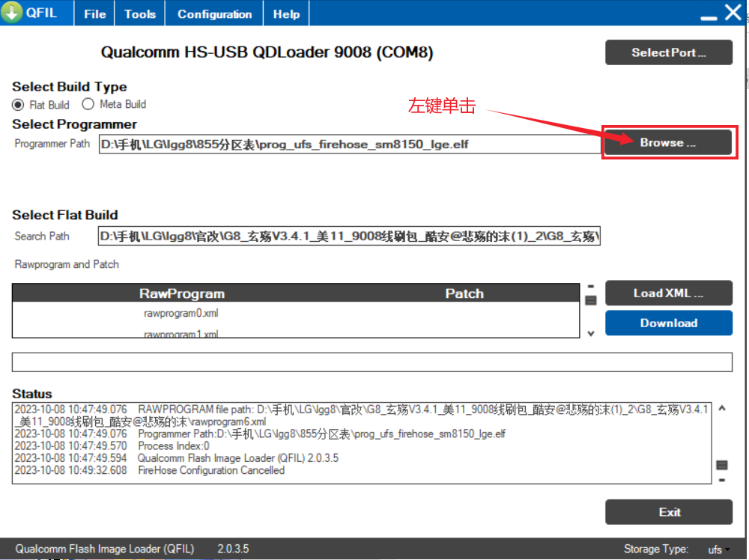Click the Programmer Path text field
749x560 pixels.
(x=349, y=144)
